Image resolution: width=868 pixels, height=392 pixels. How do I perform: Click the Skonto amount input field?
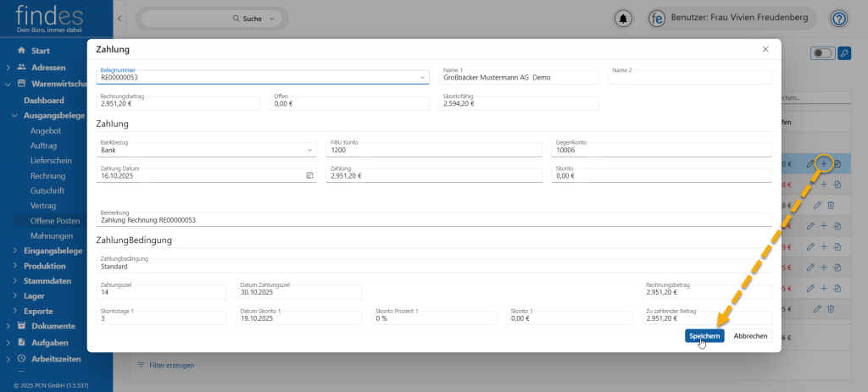(x=661, y=176)
